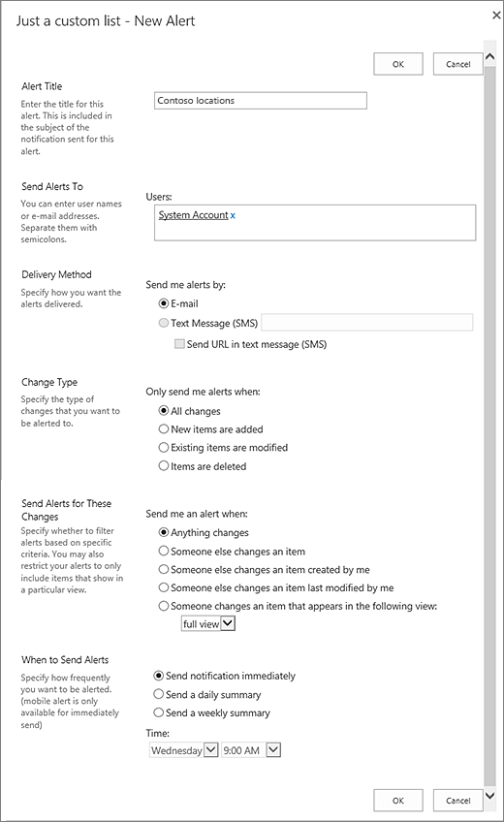Click the 'Send Alerts for These Changes' heading
The height and width of the screenshot is (822, 504).
point(66,510)
